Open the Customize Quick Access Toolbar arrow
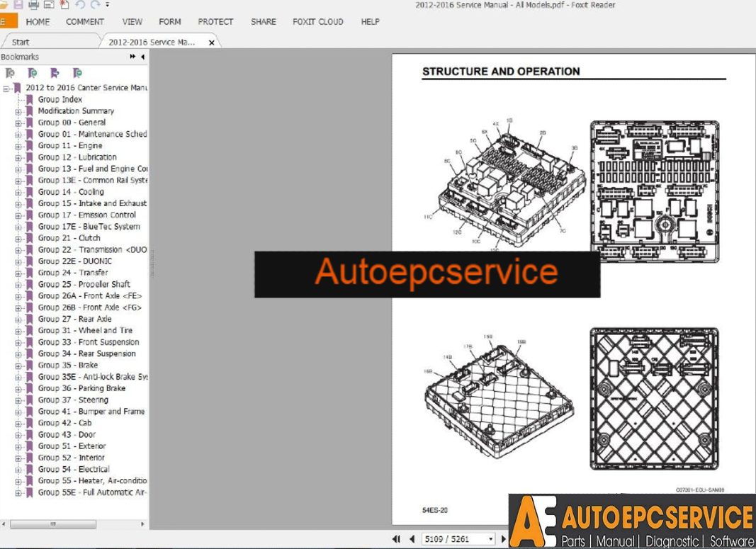This screenshot has width=756, height=549. (107, 5)
